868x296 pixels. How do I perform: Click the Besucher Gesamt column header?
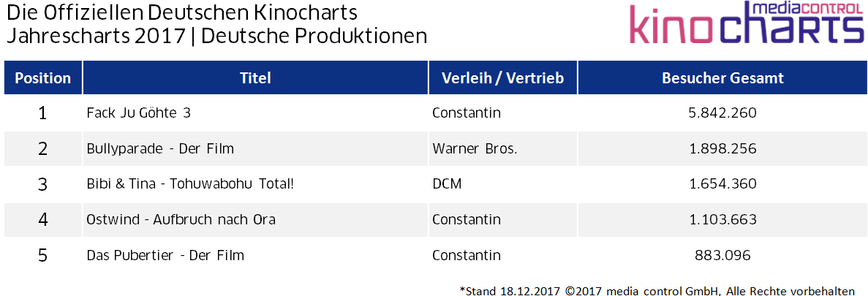coord(722,78)
